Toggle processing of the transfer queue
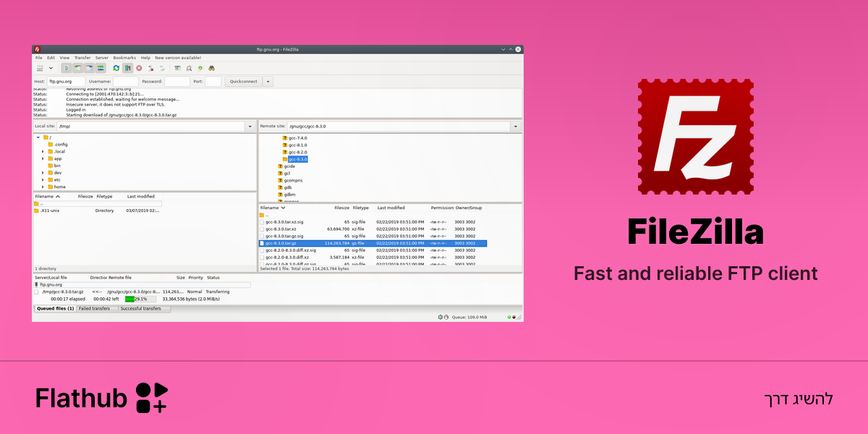 127,68
